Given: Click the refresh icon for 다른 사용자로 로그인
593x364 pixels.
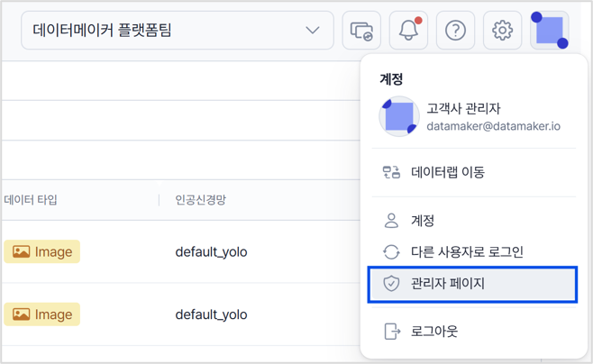Looking at the screenshot, I should point(391,251).
